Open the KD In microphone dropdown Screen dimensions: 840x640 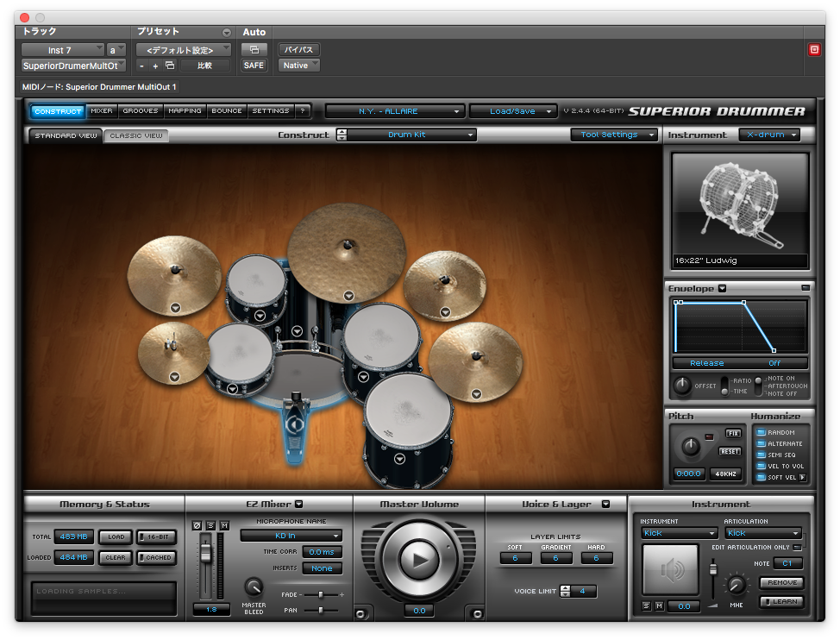(291, 536)
